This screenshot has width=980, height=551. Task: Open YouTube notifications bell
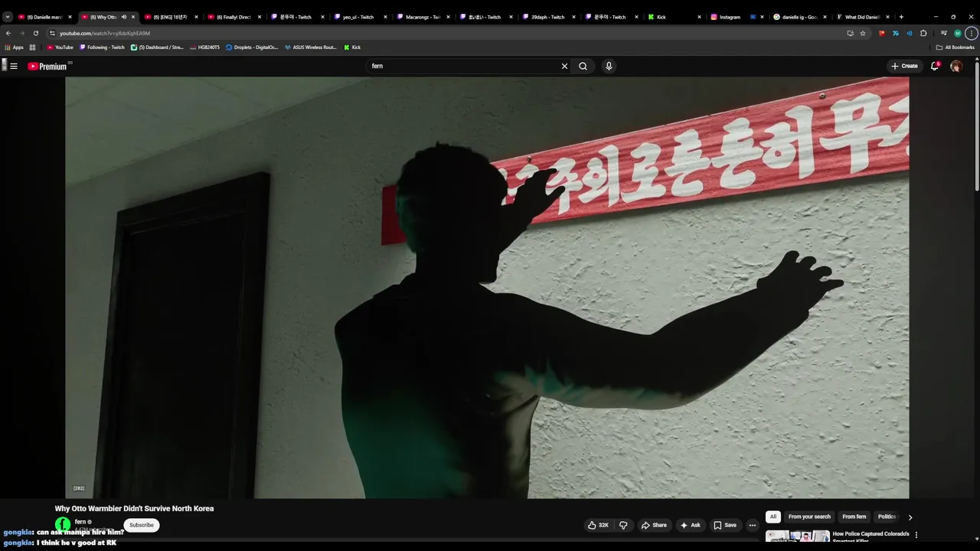click(x=935, y=67)
